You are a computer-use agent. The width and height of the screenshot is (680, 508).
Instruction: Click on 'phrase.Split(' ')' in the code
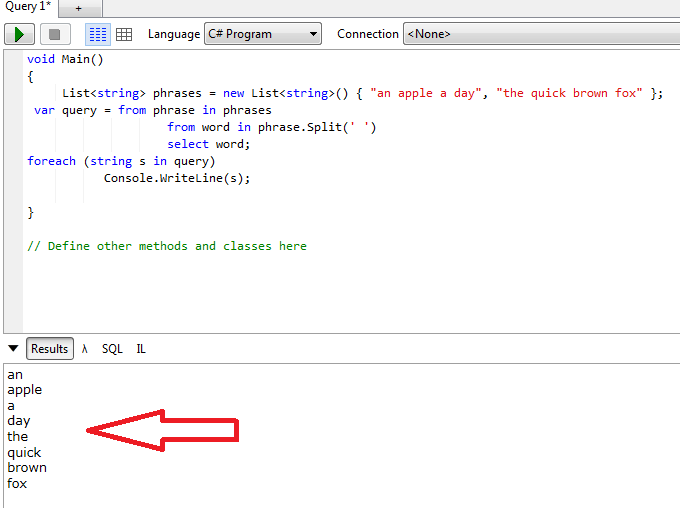click(317, 127)
